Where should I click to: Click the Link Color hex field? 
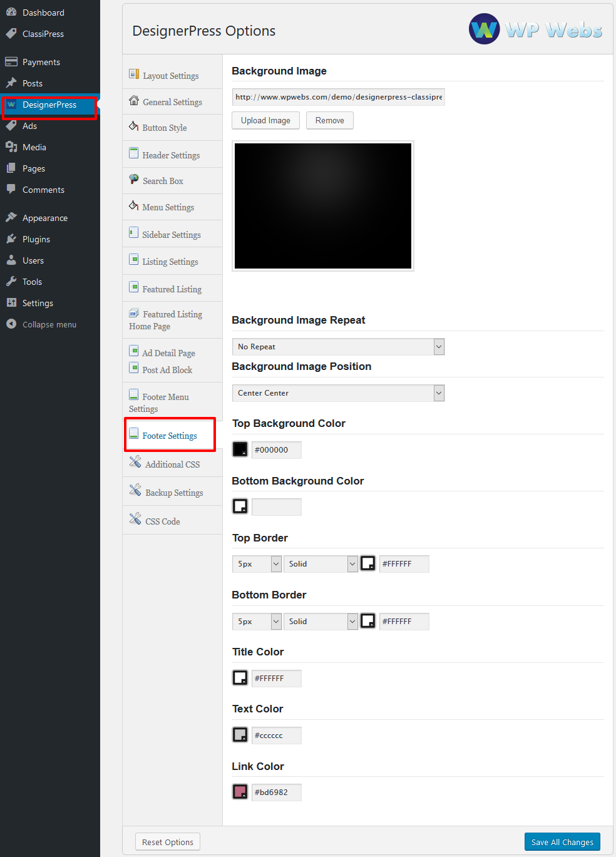277,793
